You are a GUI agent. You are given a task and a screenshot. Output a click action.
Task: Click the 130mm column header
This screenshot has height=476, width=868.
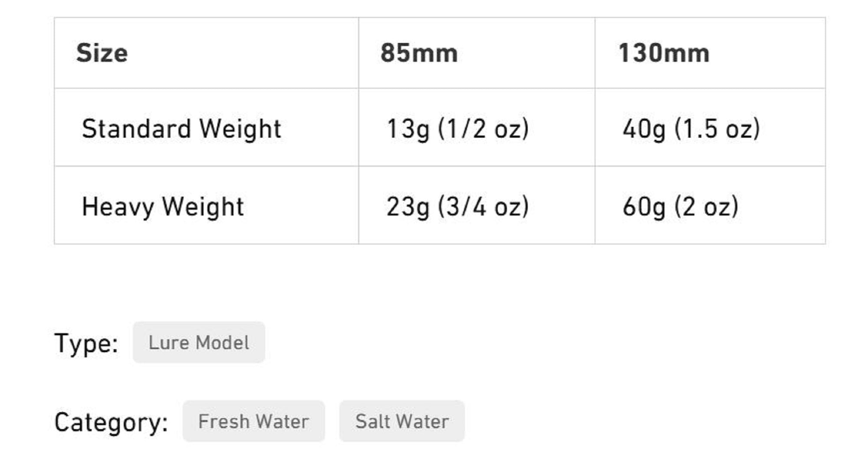pyautogui.click(x=664, y=53)
